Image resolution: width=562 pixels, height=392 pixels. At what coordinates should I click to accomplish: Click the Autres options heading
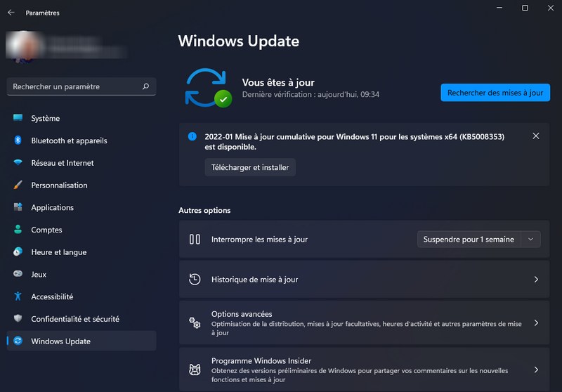(204, 210)
